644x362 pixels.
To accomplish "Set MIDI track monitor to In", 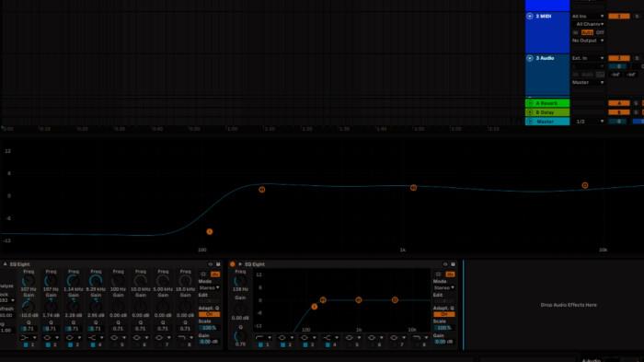I will (576, 32).
